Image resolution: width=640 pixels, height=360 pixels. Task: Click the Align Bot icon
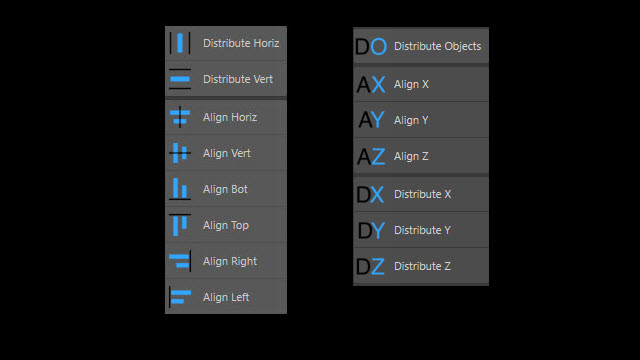(180, 189)
